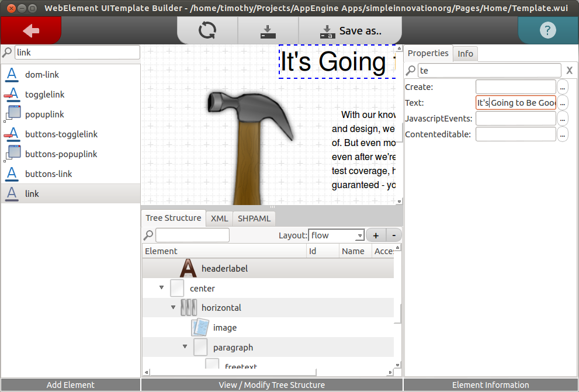The image size is (579, 392).
Task: Open the XML tab
Action: (219, 218)
